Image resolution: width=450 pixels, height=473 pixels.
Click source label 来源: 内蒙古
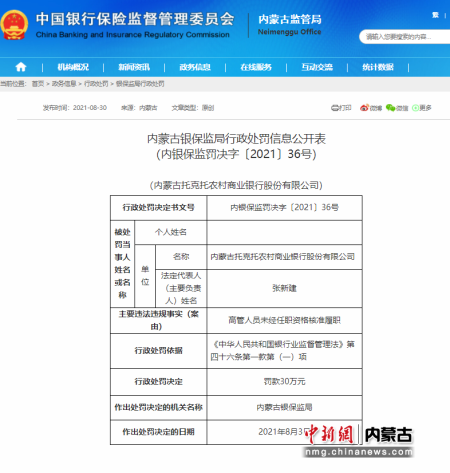click(139, 108)
